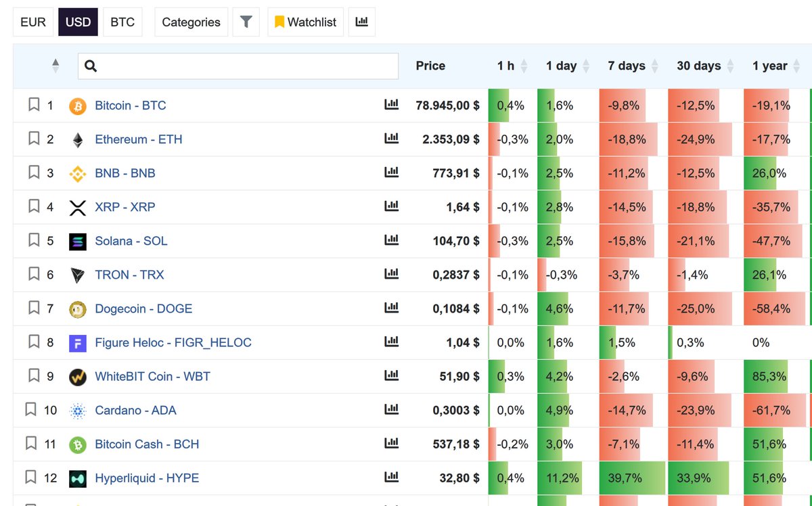Open the chart icon for Figure Heloc
The image size is (812, 506).
pyautogui.click(x=391, y=342)
